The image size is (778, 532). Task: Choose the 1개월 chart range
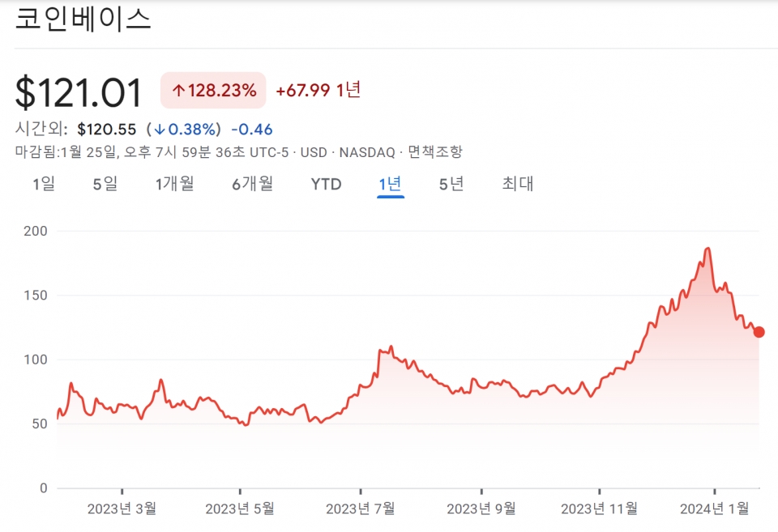pos(175,185)
